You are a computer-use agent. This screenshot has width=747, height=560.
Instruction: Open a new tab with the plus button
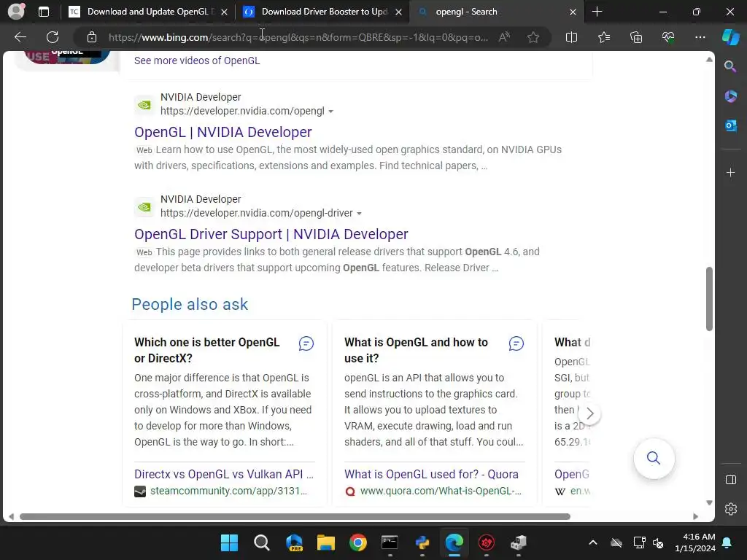[597, 12]
